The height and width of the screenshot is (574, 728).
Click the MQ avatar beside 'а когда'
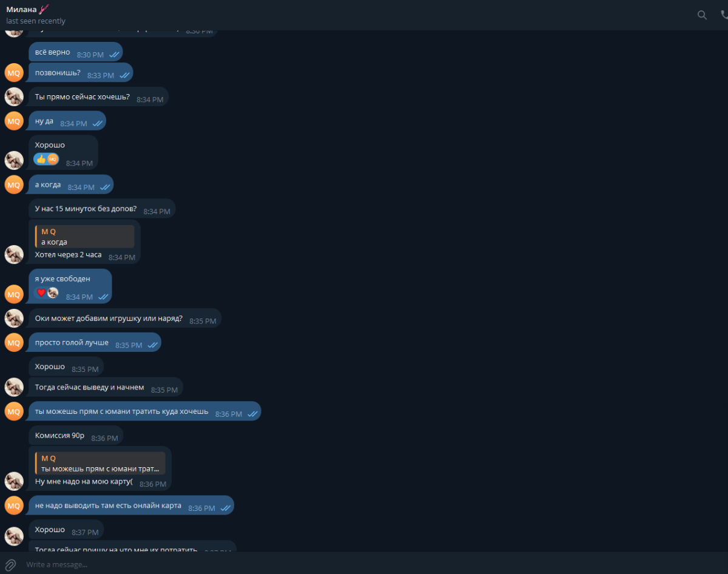coord(14,184)
